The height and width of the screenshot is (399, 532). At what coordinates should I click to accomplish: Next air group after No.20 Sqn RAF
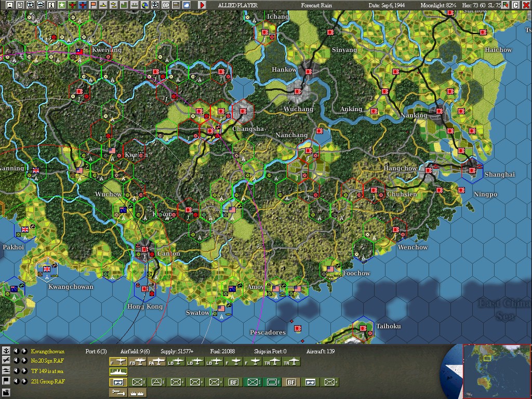coord(24,361)
